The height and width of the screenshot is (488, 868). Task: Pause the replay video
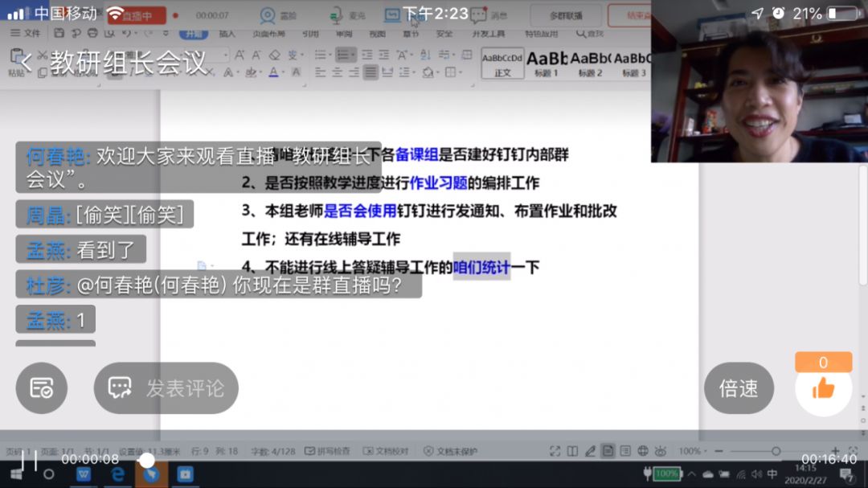[30, 460]
